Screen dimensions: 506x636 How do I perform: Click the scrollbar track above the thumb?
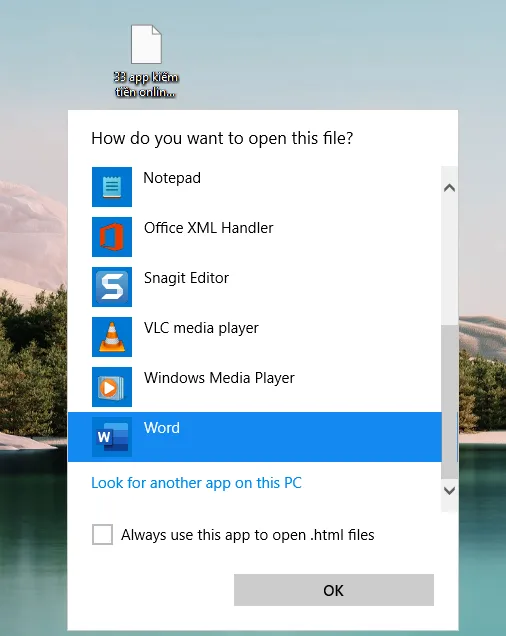[x=449, y=262]
